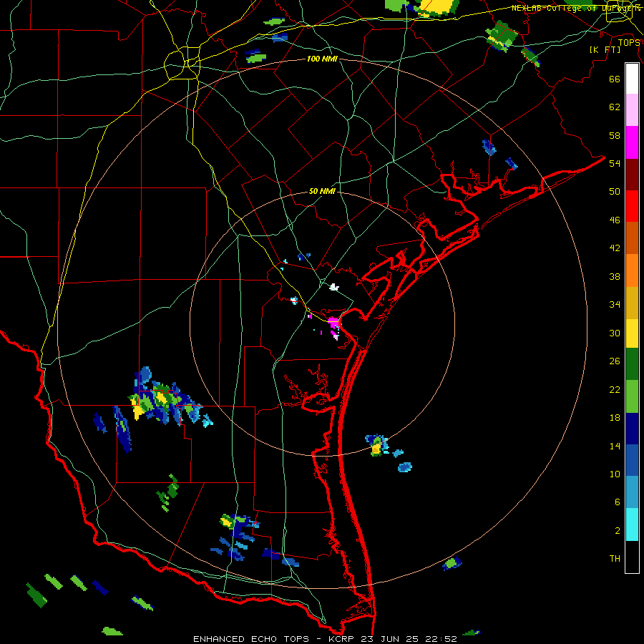Select the '22:52' timestamp

(x=441, y=639)
